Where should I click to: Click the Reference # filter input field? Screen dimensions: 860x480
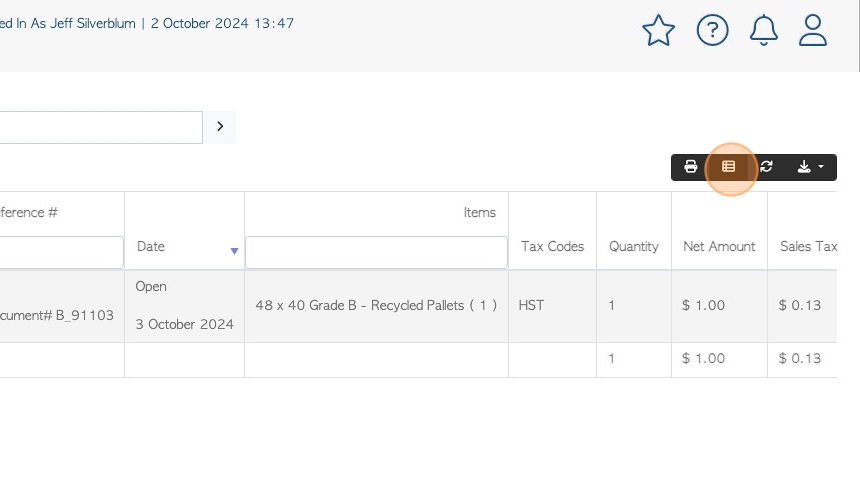point(61,252)
